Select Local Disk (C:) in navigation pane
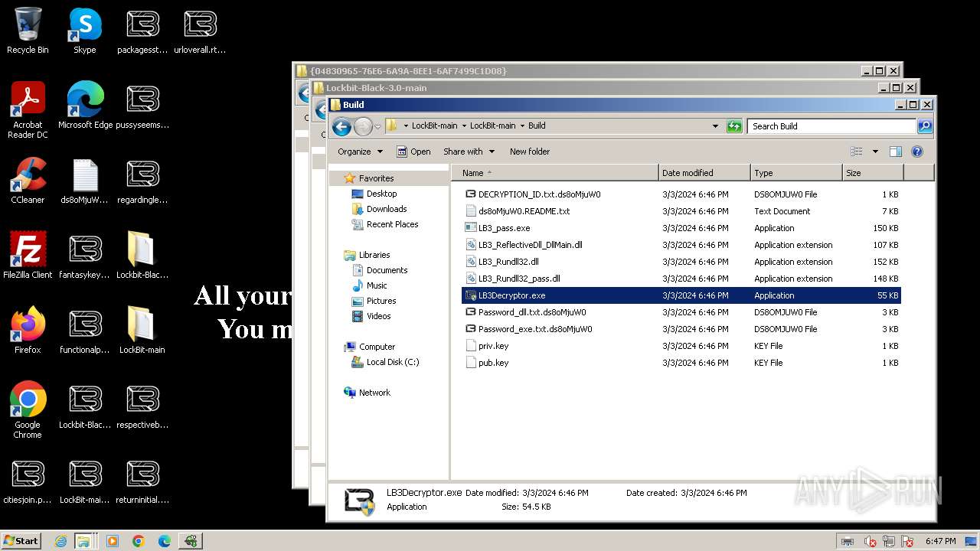Viewport: 980px width, 551px height. click(392, 362)
